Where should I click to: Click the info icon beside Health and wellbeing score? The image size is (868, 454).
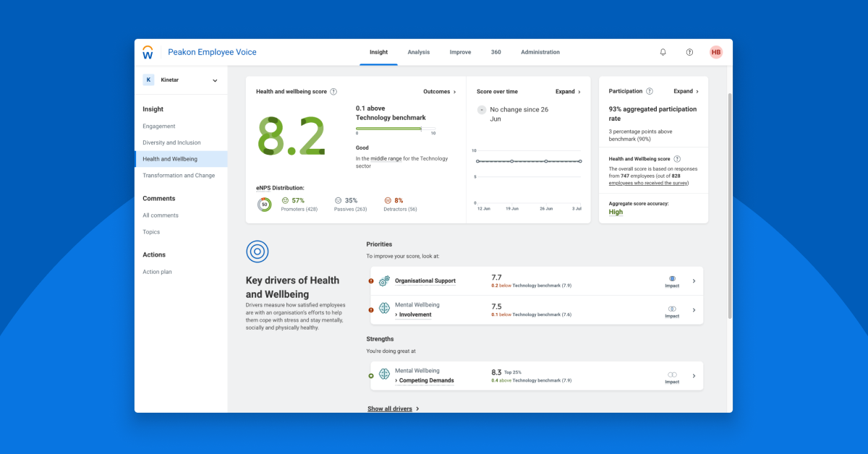(x=333, y=91)
